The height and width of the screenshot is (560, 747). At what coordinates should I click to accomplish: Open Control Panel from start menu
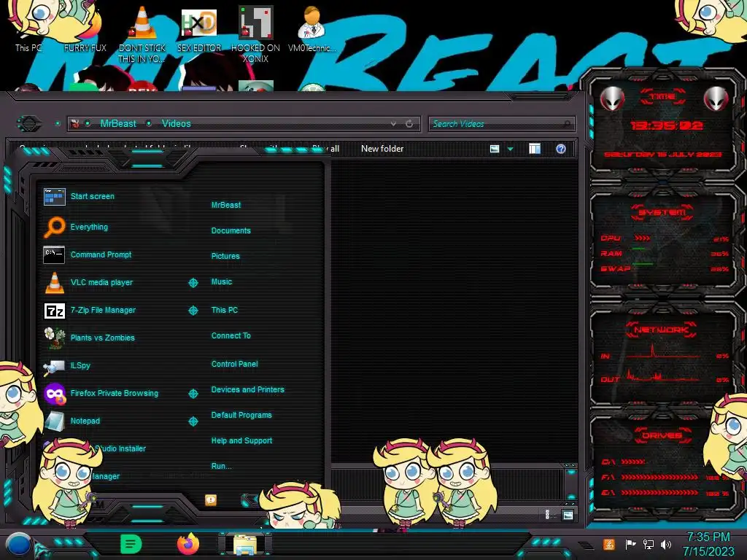[x=234, y=364]
